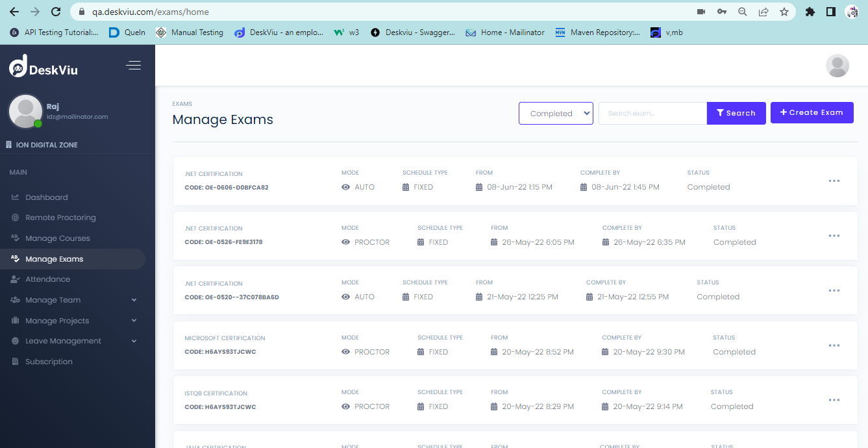868x448 pixels.
Task: Open Maven Repository bookmark
Action: pos(598,32)
